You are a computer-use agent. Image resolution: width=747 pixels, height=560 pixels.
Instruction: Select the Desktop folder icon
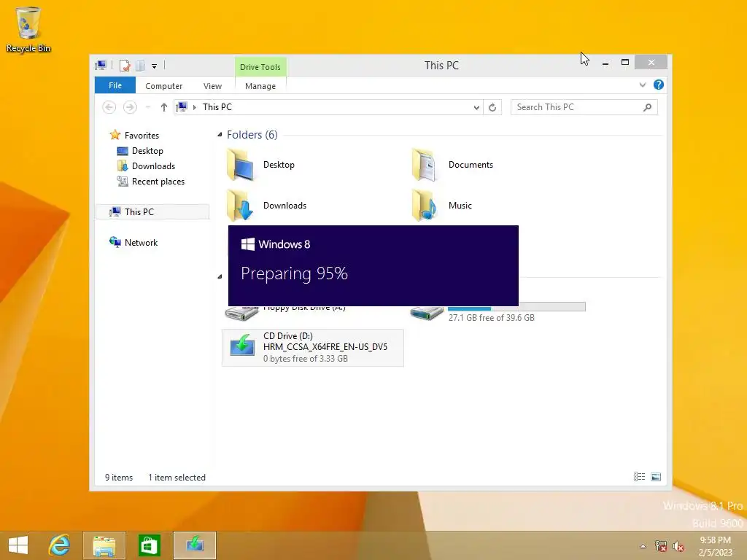240,165
